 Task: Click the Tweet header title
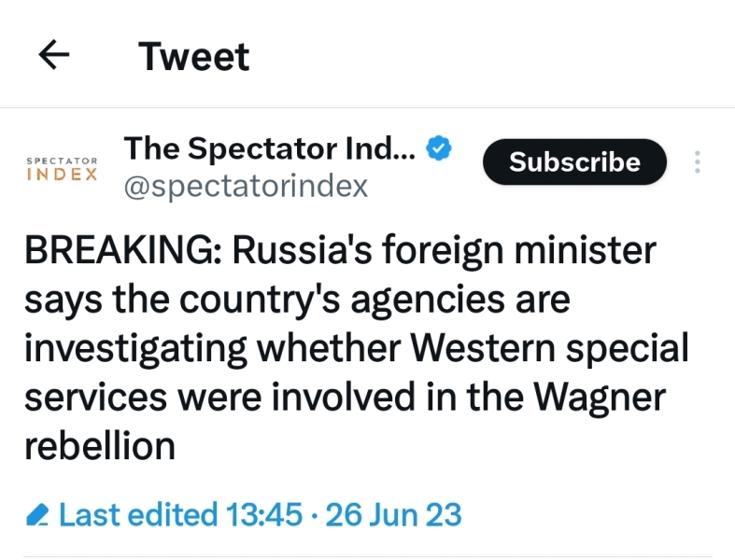coord(194,57)
